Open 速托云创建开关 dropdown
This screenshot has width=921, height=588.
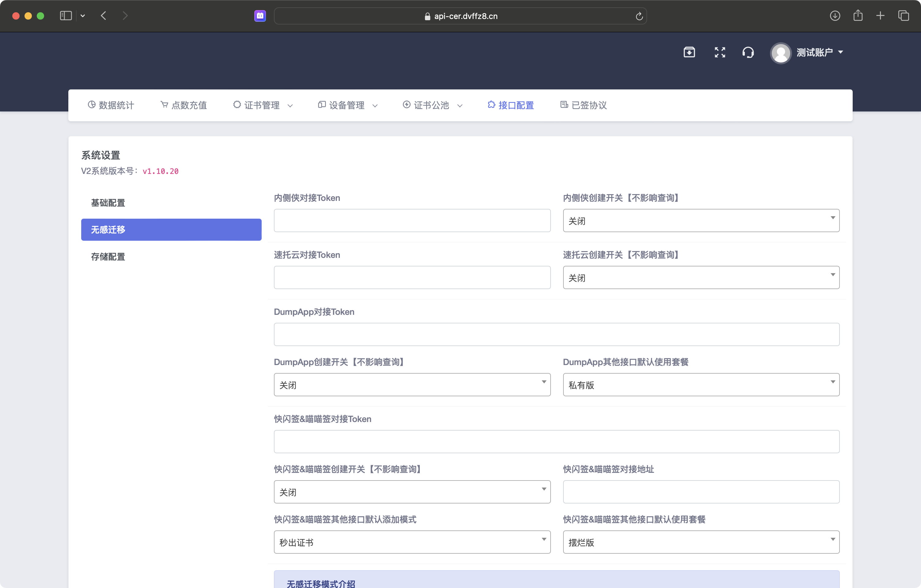701,277
